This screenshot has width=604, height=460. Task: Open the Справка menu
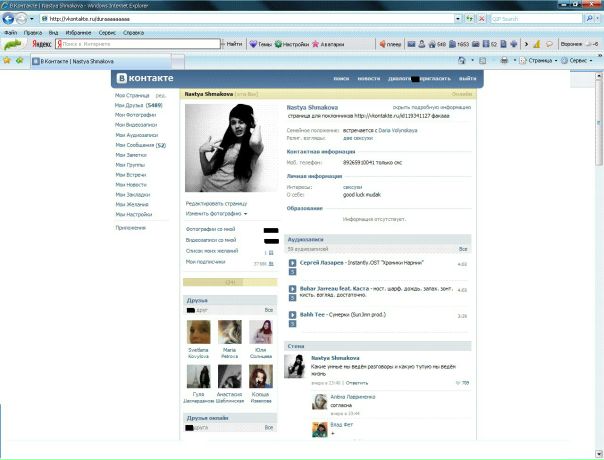click(x=133, y=32)
